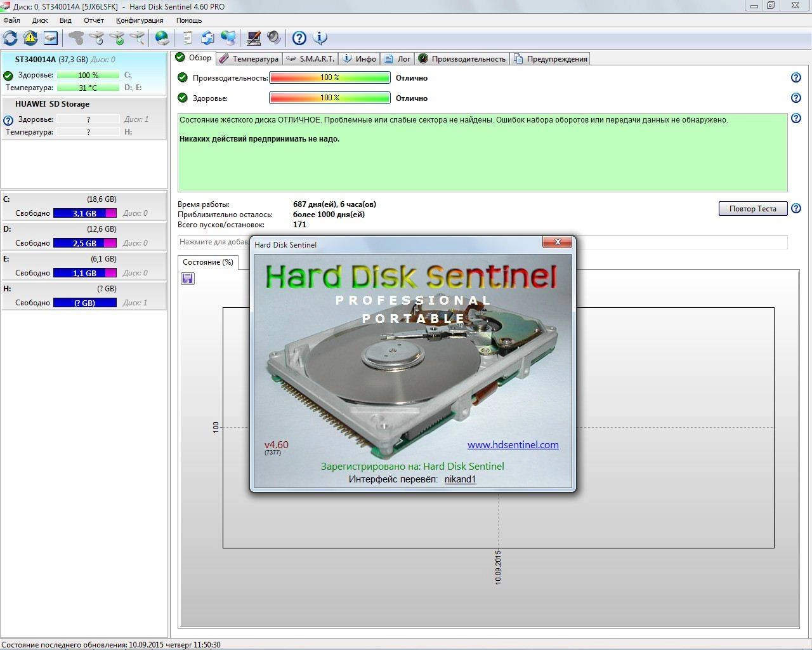Click the help icon beside the status text box
812x650 pixels.
[x=796, y=118]
